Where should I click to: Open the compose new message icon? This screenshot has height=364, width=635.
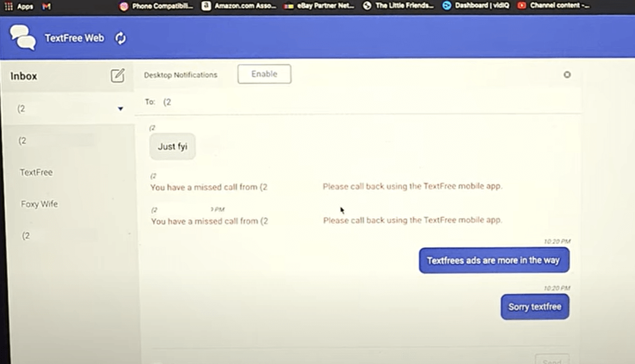click(117, 76)
